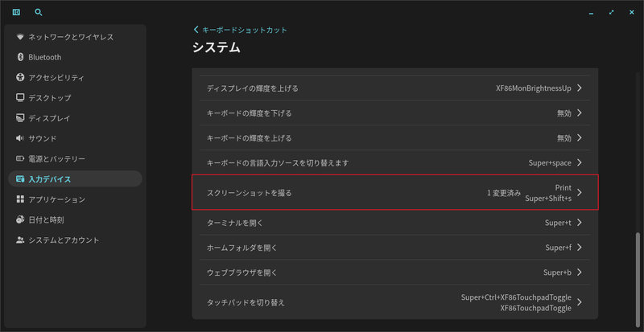The image size is (644, 332).
Task: Expand ディスプレイの輝度を上げる chevron
Action: pyautogui.click(x=580, y=88)
